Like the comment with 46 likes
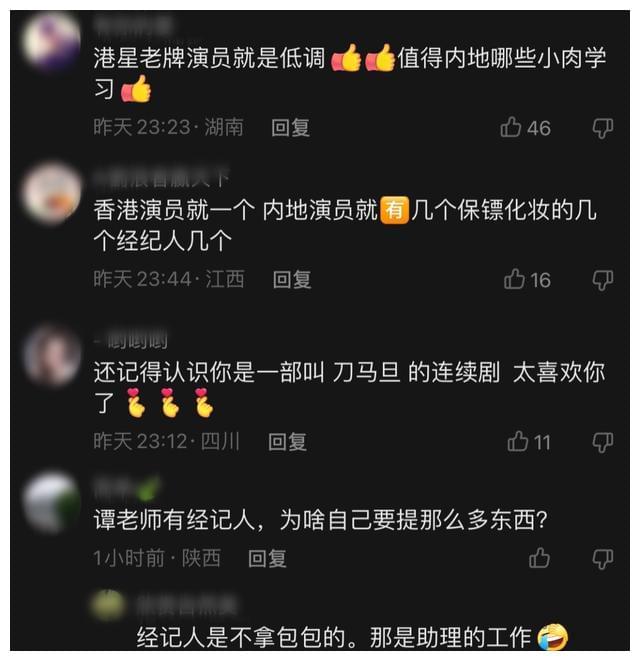Viewport: 640px width, 661px height. tap(511, 127)
